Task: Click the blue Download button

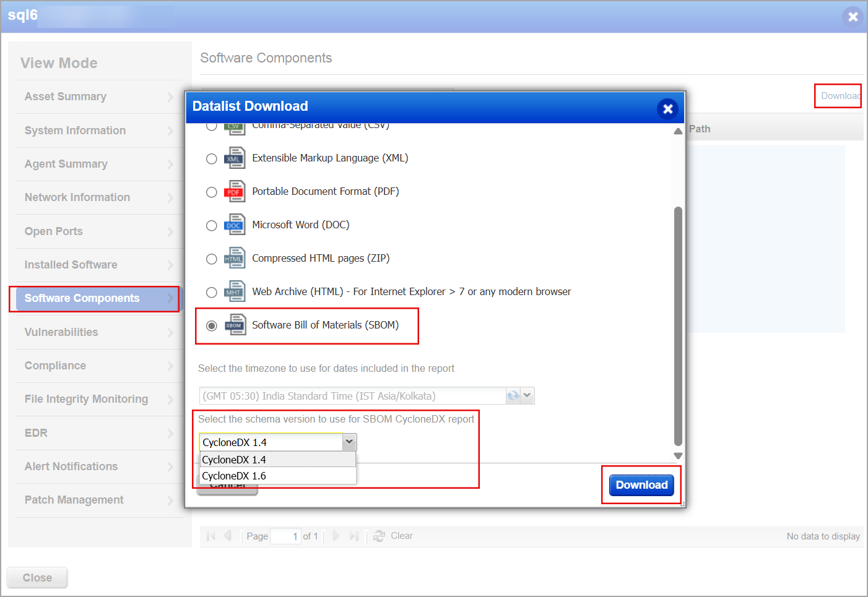Action: (641, 485)
